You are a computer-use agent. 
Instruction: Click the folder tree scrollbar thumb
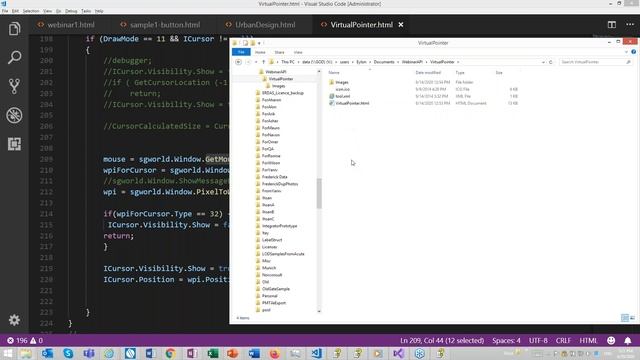319,193
